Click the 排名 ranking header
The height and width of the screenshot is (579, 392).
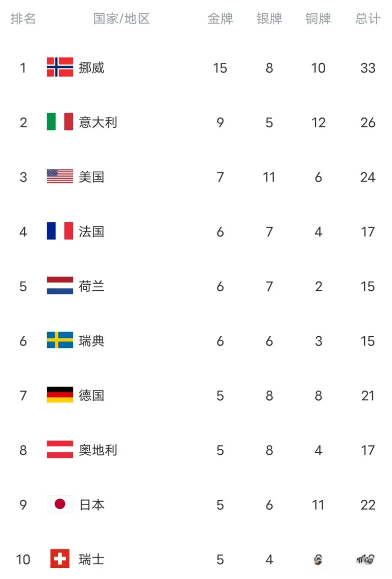pyautogui.click(x=23, y=18)
